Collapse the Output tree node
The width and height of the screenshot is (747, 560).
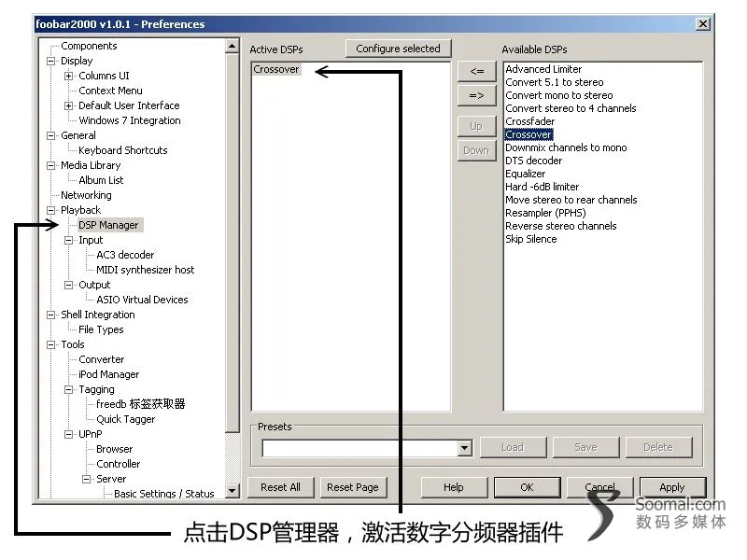pos(68,285)
